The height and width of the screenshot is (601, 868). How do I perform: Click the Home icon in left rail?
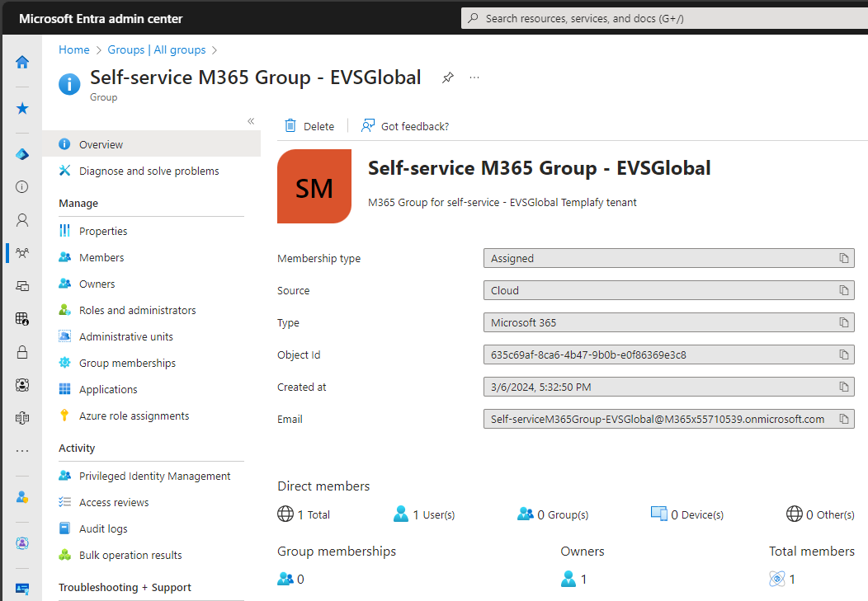22,62
